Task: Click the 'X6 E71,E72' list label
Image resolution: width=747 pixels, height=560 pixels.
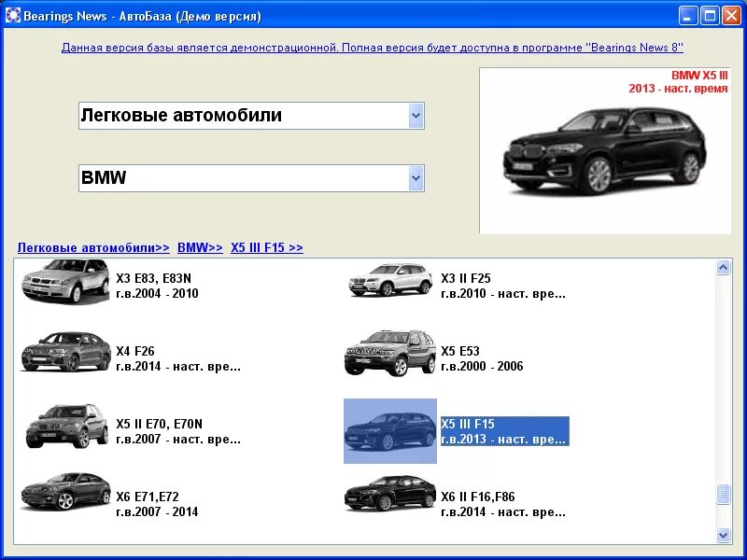Action: click(x=157, y=504)
